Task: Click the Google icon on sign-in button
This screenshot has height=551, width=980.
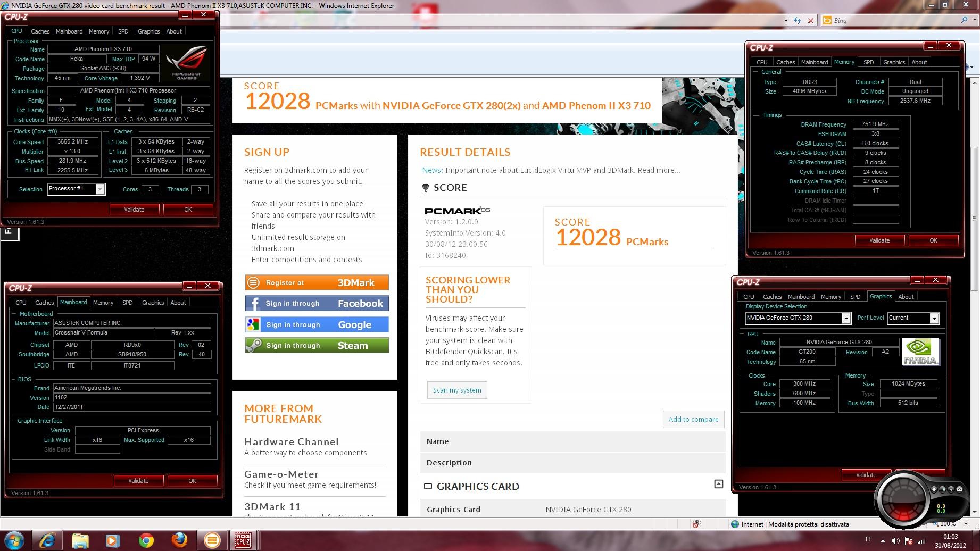Action: [x=253, y=324]
